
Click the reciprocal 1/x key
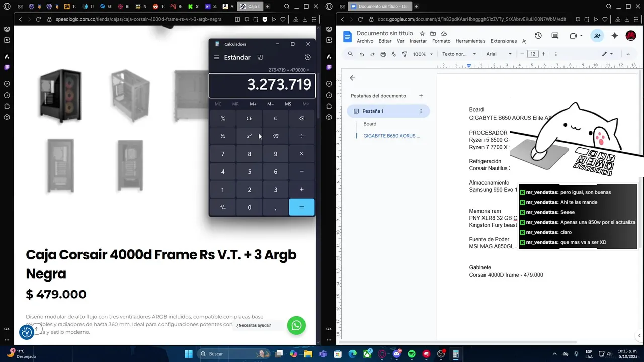click(x=223, y=136)
